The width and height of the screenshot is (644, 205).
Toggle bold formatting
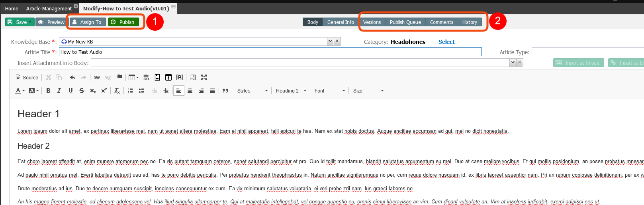coord(48,91)
